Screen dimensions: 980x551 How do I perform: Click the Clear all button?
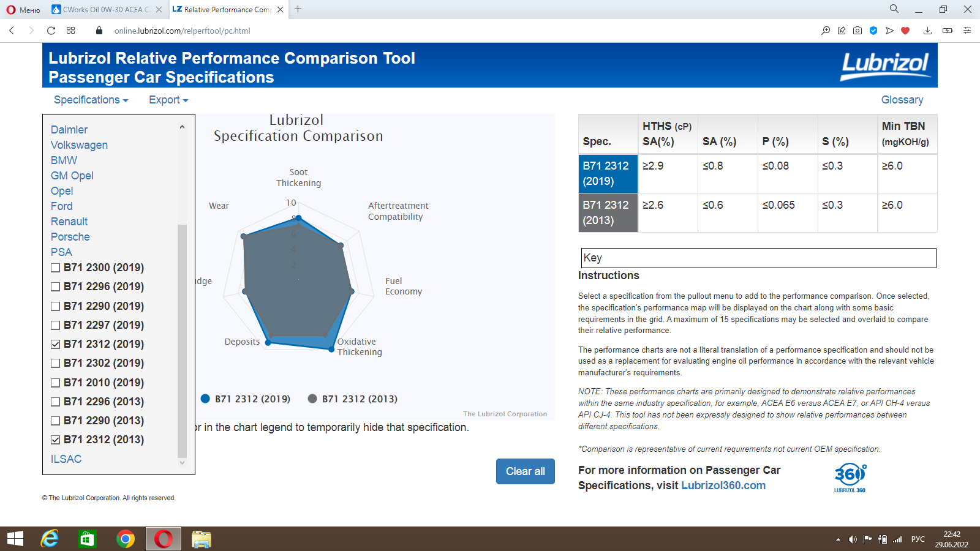(x=525, y=471)
